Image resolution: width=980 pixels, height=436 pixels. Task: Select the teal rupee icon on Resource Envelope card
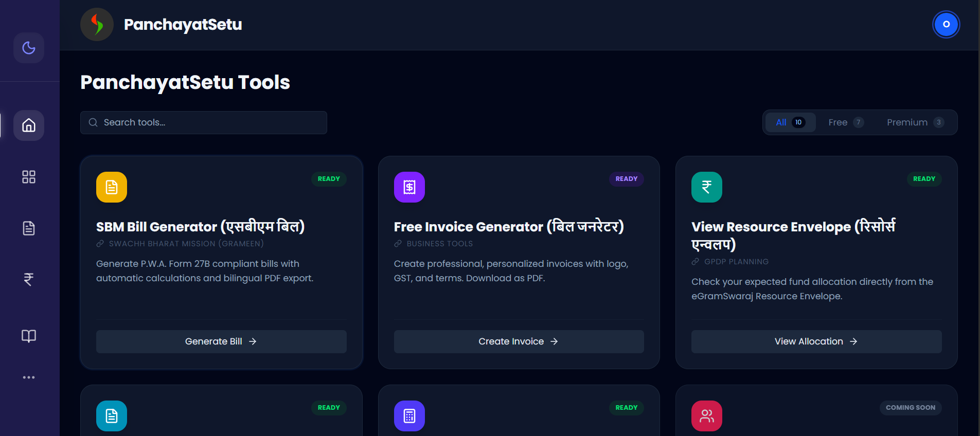(706, 187)
